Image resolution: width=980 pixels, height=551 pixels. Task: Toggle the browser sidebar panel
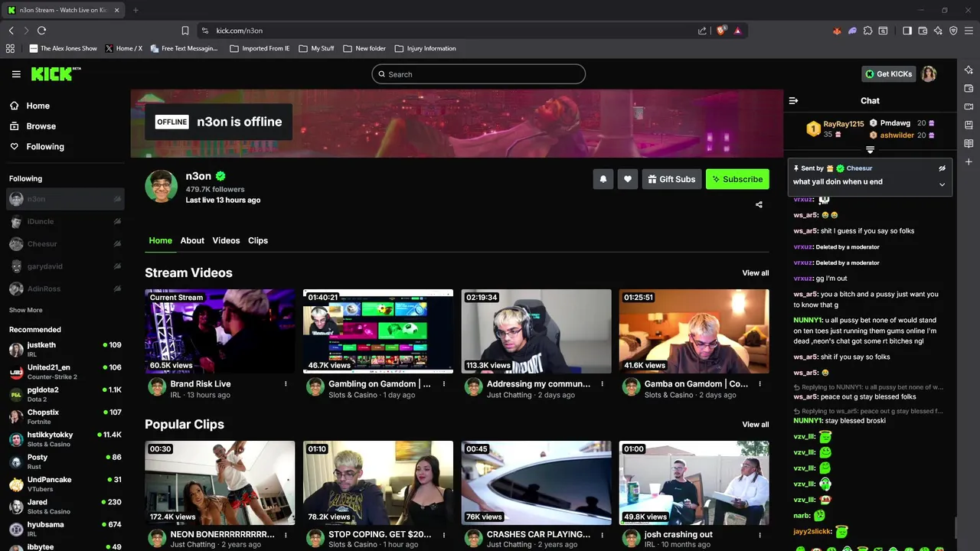point(907,31)
